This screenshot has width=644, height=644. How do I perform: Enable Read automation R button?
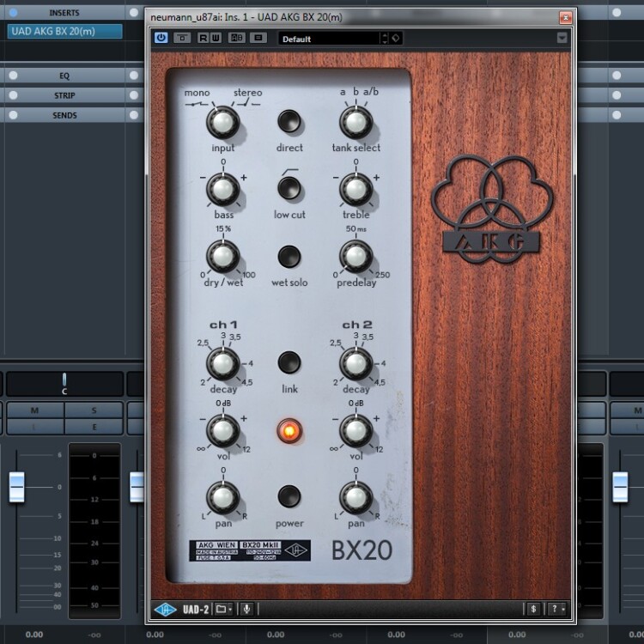point(203,38)
